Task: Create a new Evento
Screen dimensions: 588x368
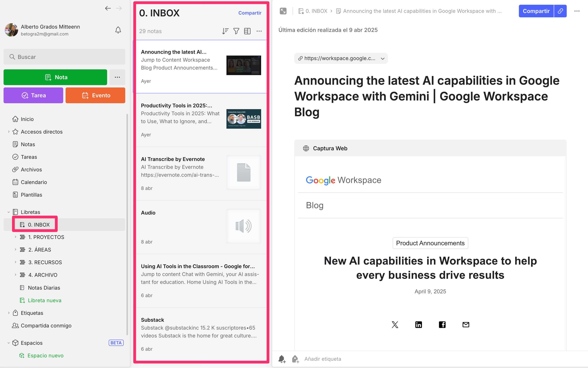Action: pyautogui.click(x=95, y=95)
